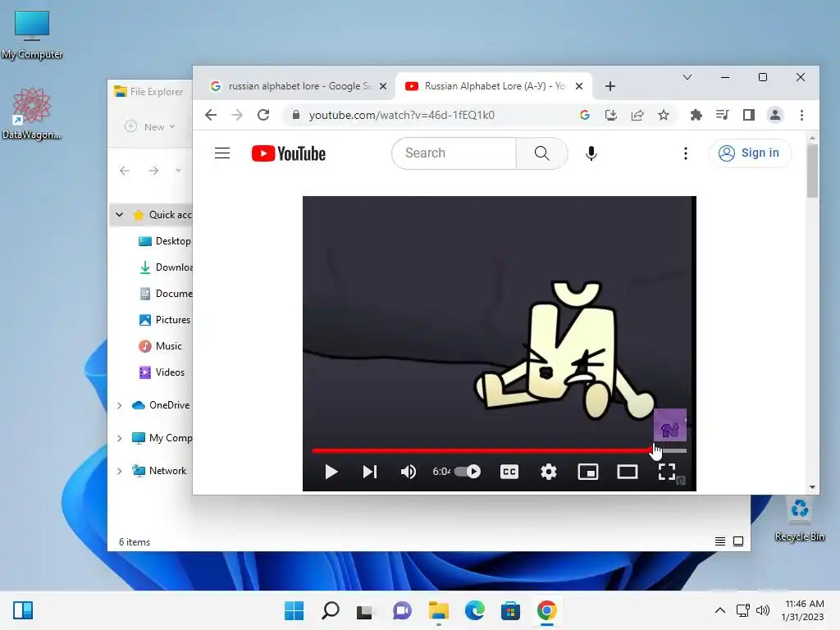Open YouTube settings three-dot menu
The image size is (840, 630).
[685, 153]
